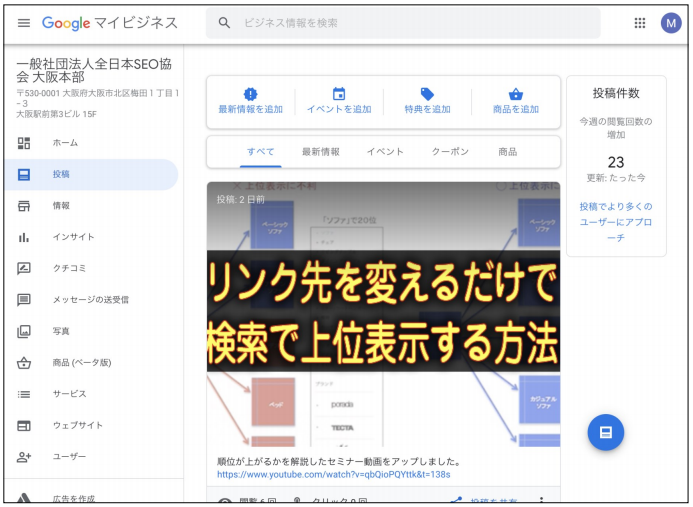Click the 投稿 sidebar icon
The height and width of the screenshot is (507, 693).
coord(24,175)
